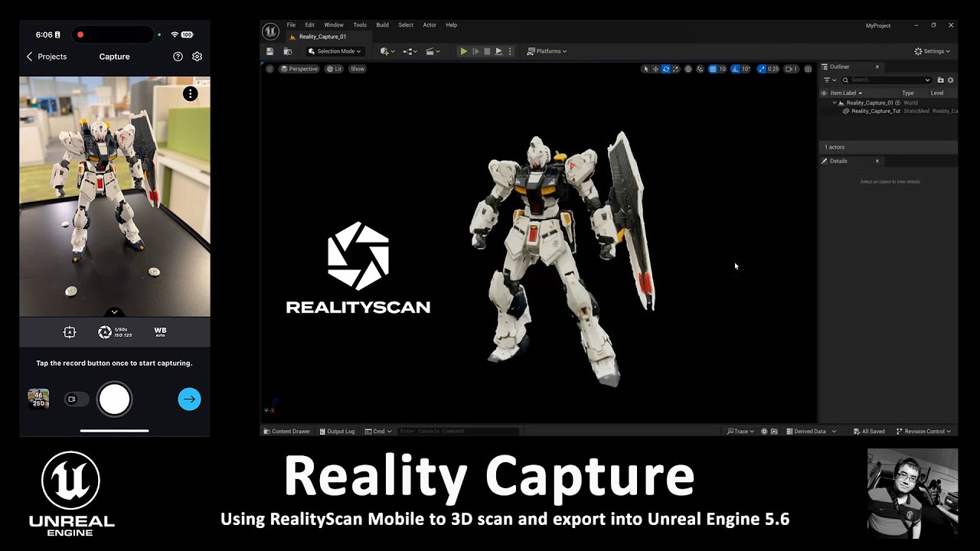This screenshot has width=980, height=551.
Task: Click the Eject from player icon
Action: tap(498, 51)
